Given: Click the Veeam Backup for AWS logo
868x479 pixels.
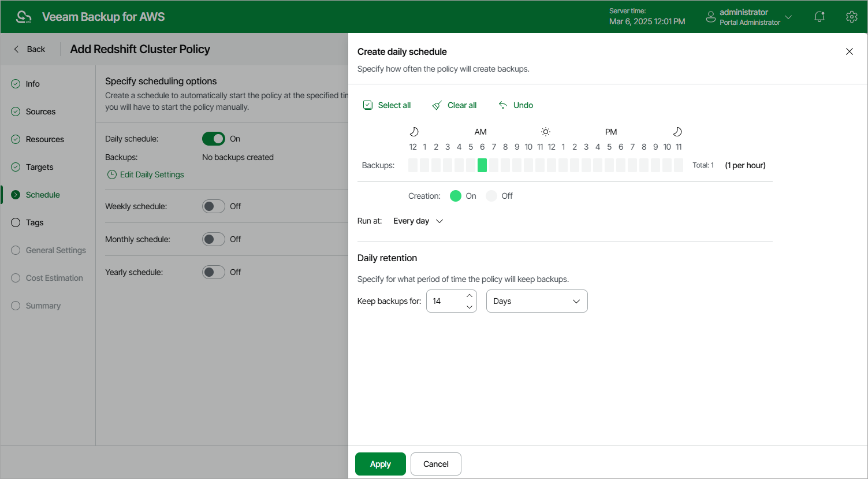Looking at the screenshot, I should tap(24, 16).
